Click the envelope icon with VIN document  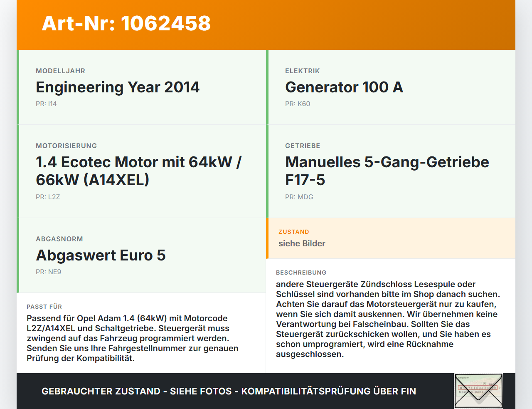coord(478,391)
